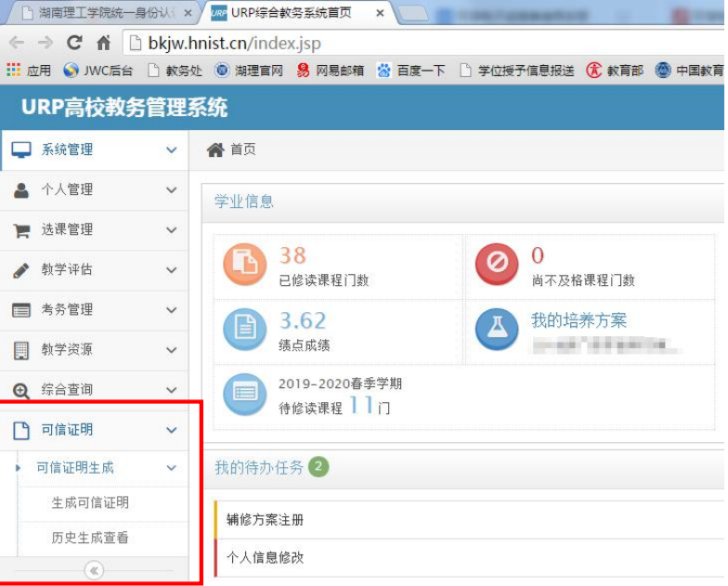Open the 我的培养方案 link
Viewport: 728px width, 586px height.
point(578,320)
